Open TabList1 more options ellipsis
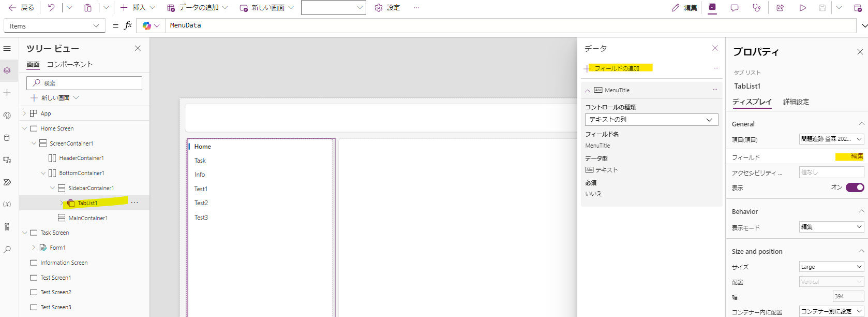 [x=134, y=203]
